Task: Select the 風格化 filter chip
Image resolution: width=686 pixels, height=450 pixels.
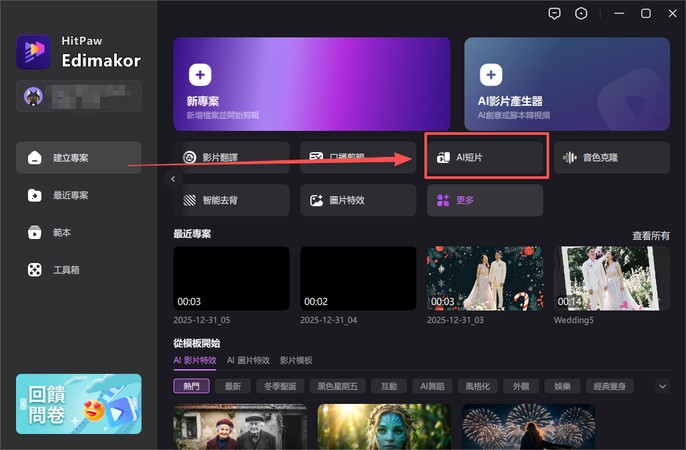Action: [x=477, y=386]
